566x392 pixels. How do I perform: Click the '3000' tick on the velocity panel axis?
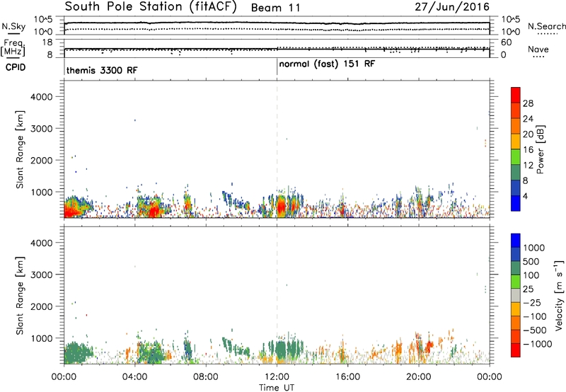[x=42, y=275]
